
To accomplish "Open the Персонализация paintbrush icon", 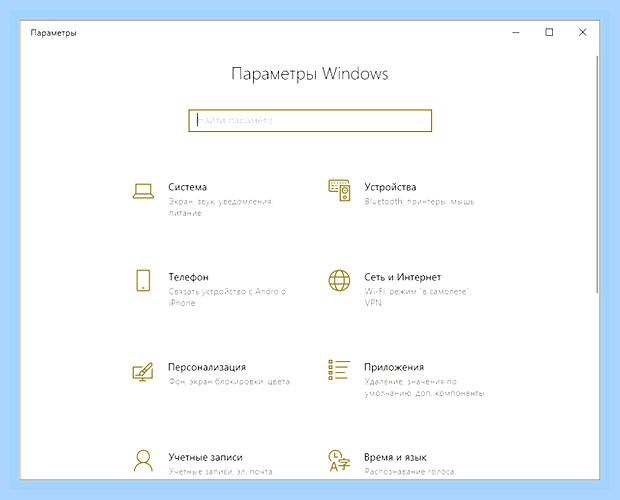I will 143,372.
